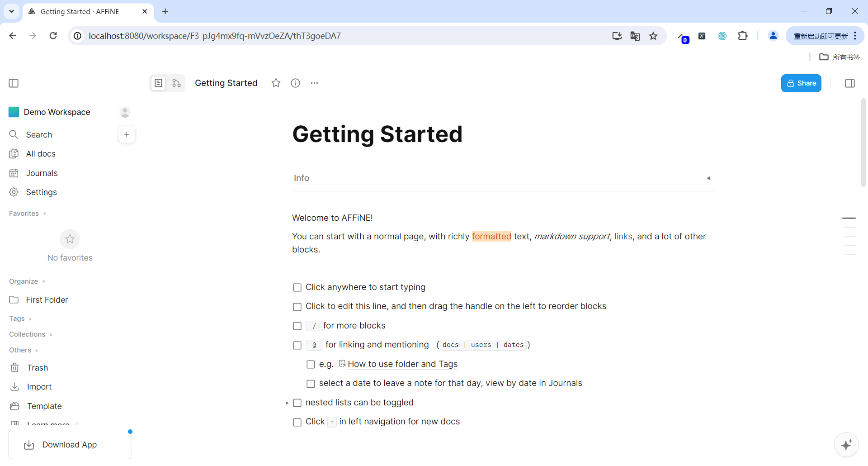
Task: Open 'How to use folder and Tags' link
Action: [402, 364]
